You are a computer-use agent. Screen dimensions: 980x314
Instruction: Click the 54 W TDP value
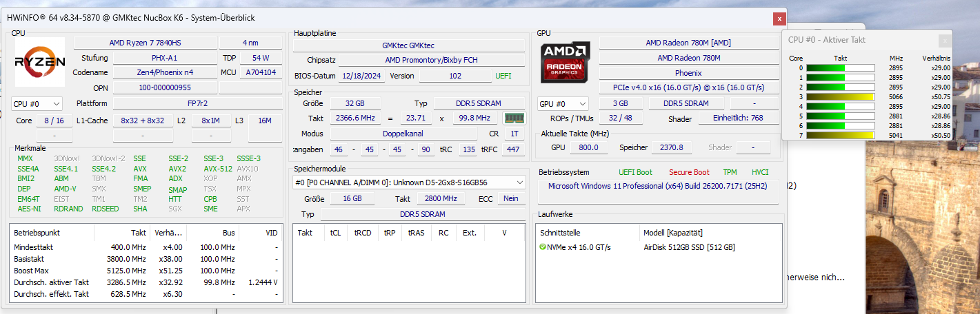pos(261,58)
